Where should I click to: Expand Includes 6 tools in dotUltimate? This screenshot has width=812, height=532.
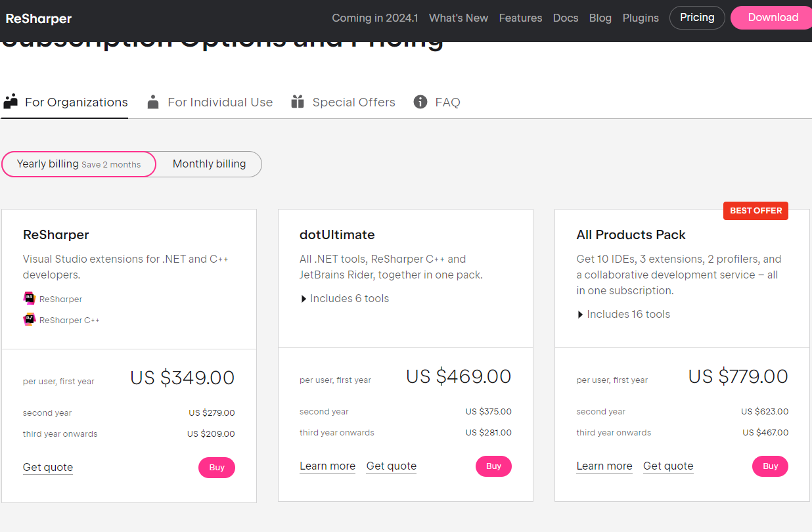coord(344,299)
